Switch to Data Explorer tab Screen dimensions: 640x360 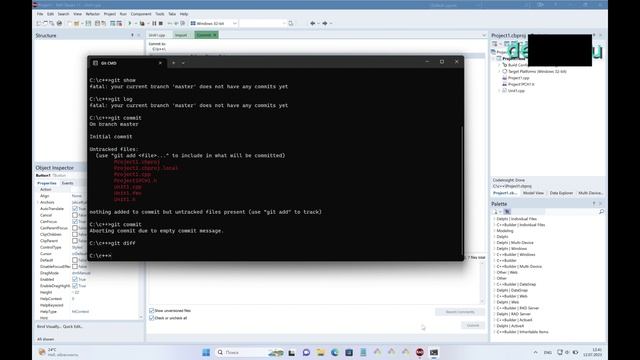coord(561,193)
